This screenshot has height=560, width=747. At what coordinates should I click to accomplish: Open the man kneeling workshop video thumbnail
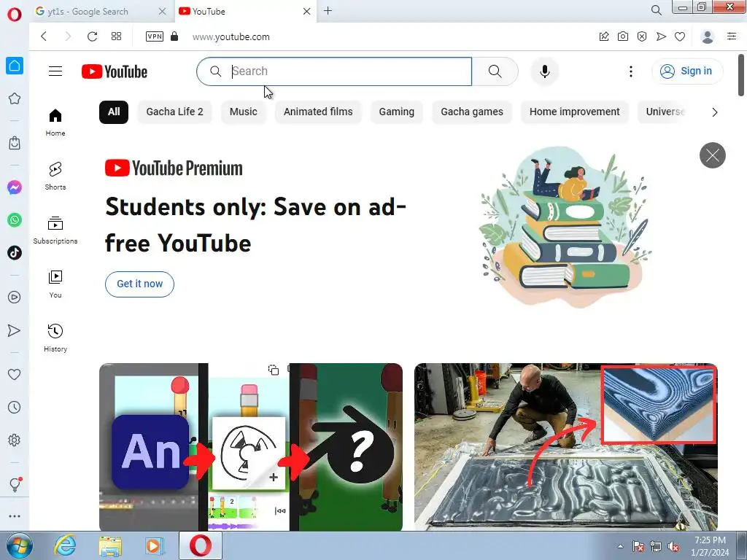click(565, 447)
